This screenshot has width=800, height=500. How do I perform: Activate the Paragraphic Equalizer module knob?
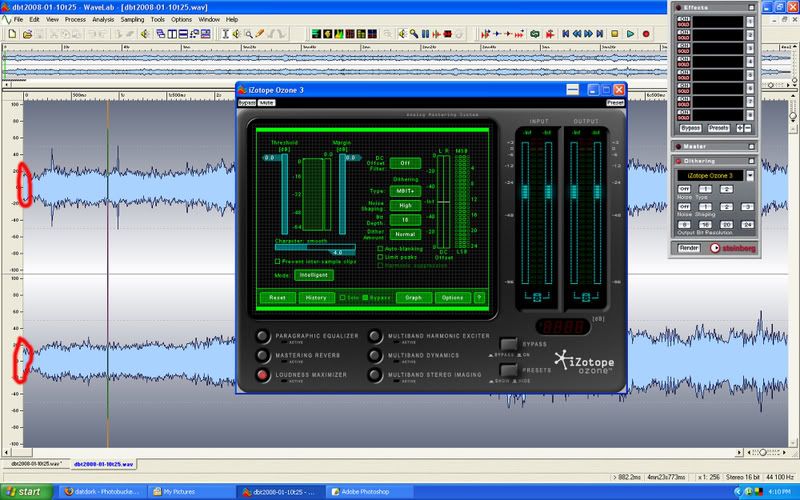click(262, 336)
